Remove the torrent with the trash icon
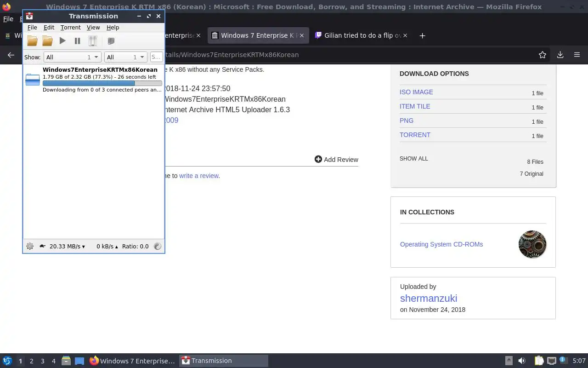The width and height of the screenshot is (588, 368). (92, 41)
